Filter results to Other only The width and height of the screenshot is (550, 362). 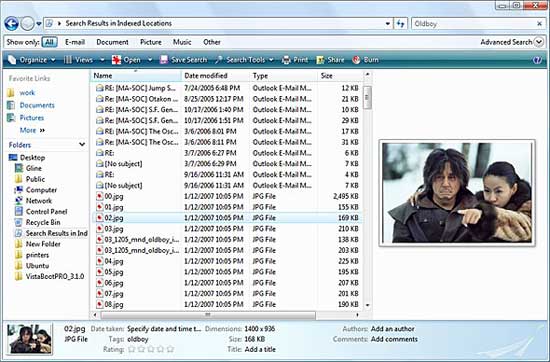pyautogui.click(x=212, y=42)
